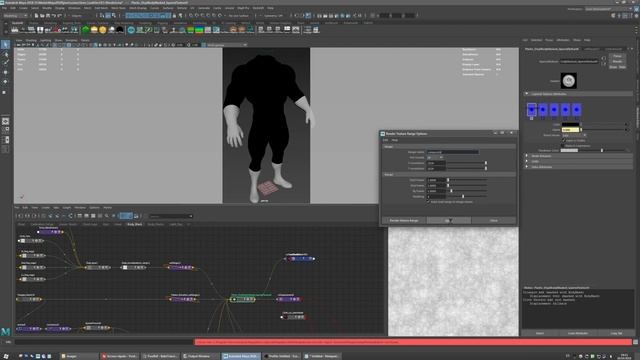This screenshot has width=640, height=360.
Task: Click the Image name field in render dialog
Action: pyautogui.click(x=452, y=152)
